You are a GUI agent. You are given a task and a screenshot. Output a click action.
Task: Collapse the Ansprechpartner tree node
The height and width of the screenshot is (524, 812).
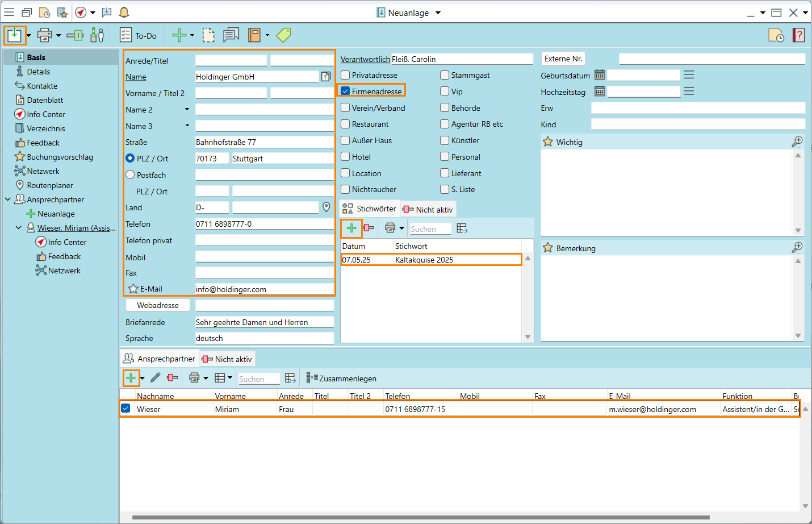pyautogui.click(x=8, y=199)
